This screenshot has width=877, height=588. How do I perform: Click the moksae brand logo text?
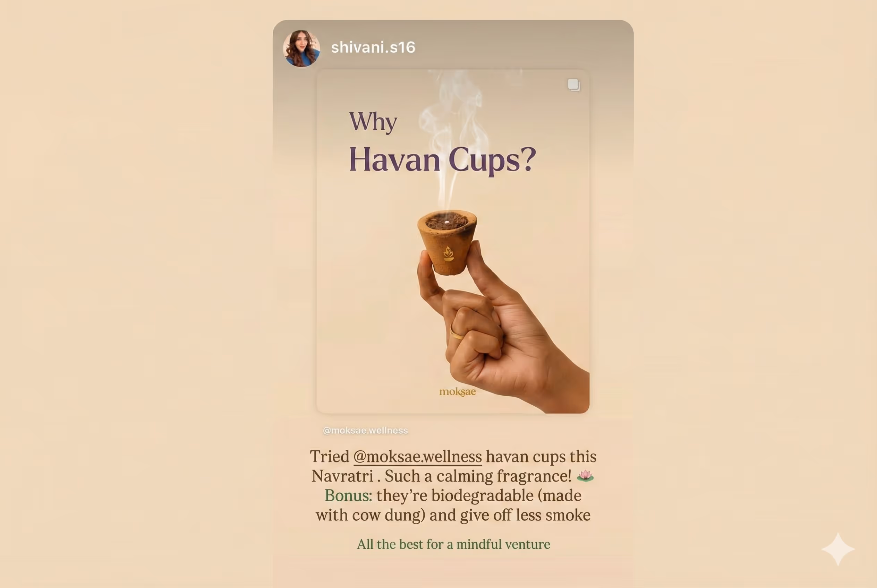click(x=458, y=392)
